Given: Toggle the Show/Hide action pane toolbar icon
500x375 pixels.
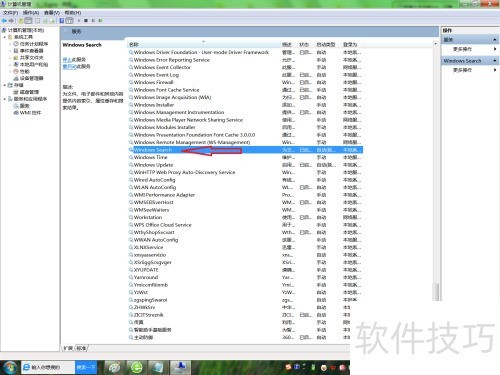Looking at the screenshot, I should (x=69, y=21).
